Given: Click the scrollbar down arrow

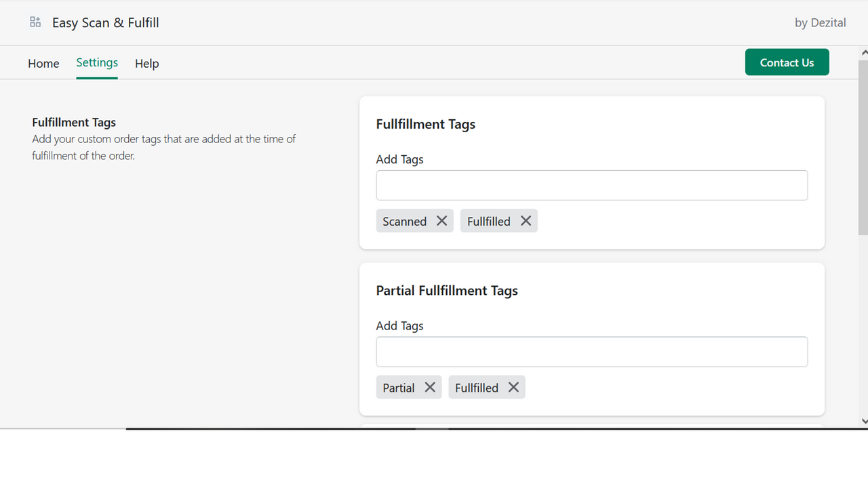Looking at the screenshot, I should click(x=862, y=421).
